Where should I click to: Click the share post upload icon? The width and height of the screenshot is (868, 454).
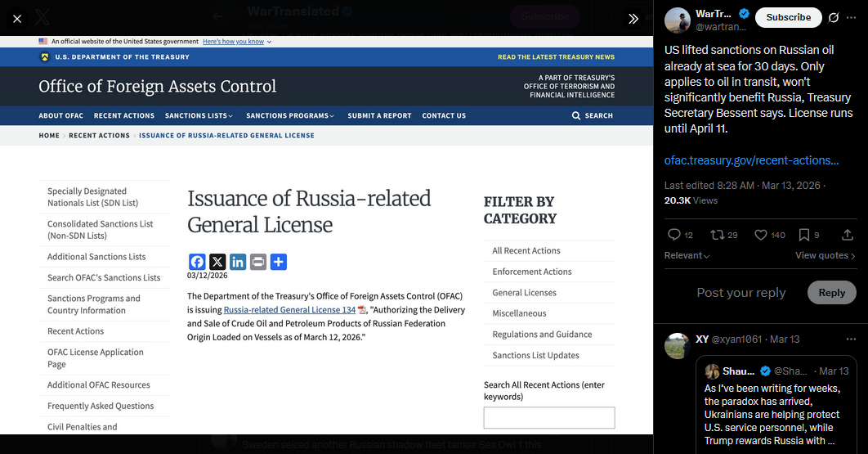pos(847,235)
